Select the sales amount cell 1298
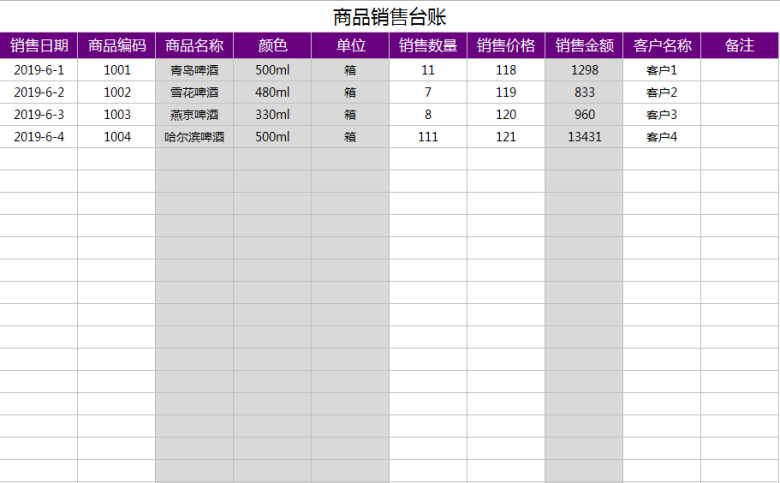This screenshot has height=483, width=780. [x=584, y=70]
